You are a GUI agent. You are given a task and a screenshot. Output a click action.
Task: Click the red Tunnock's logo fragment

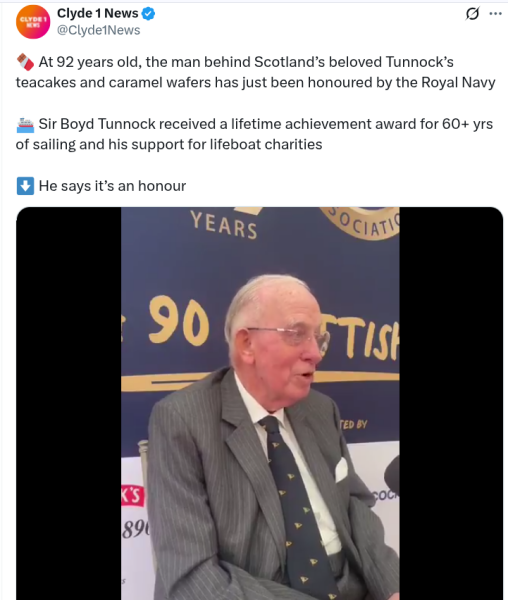pyautogui.click(x=133, y=496)
